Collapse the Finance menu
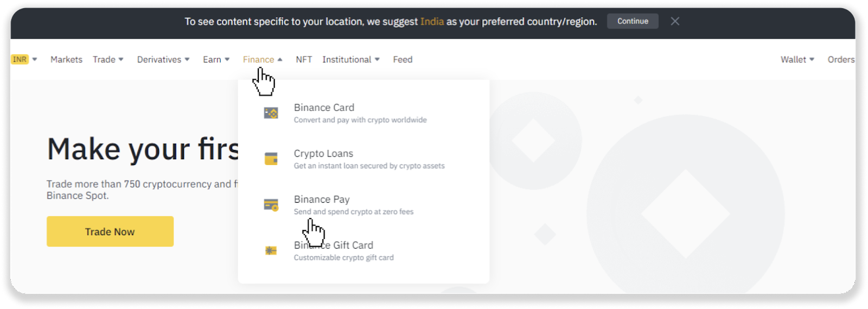The image size is (868, 309). click(x=263, y=59)
